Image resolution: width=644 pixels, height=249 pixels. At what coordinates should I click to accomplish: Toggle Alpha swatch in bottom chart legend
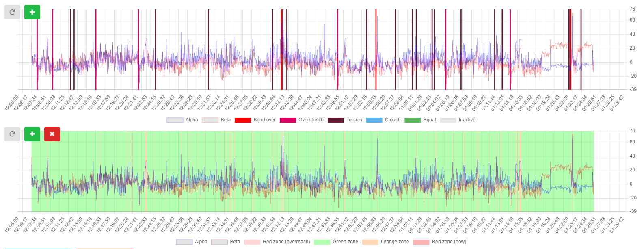(184, 242)
